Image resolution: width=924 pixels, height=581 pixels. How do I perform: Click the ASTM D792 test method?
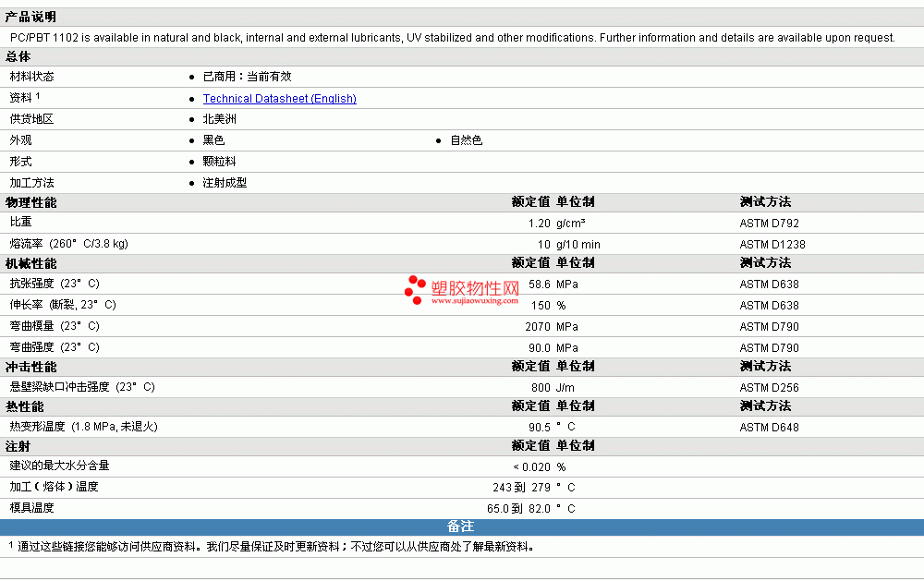pyautogui.click(x=769, y=224)
